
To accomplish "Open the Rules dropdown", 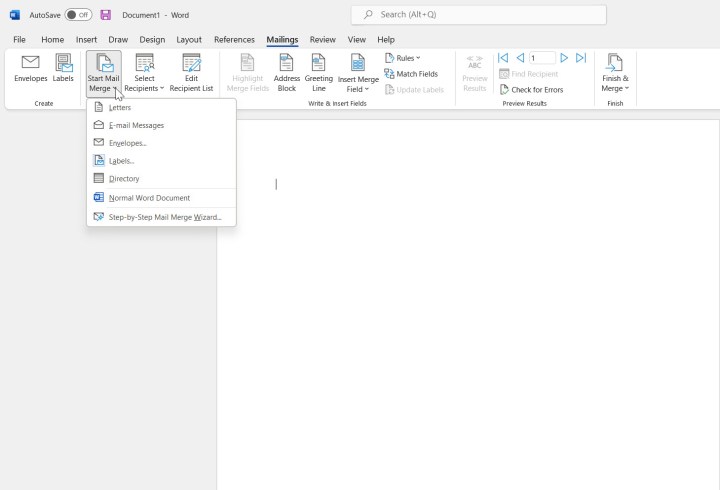I will [403, 58].
